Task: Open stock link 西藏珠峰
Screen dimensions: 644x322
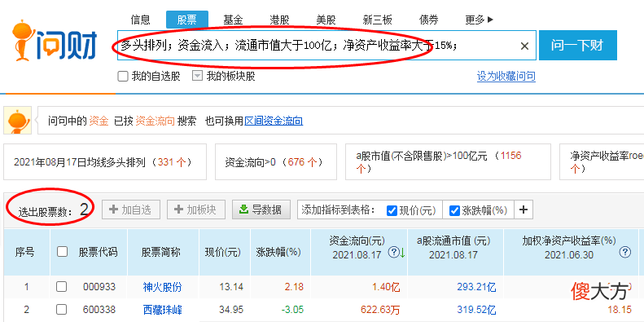Action: (x=162, y=309)
